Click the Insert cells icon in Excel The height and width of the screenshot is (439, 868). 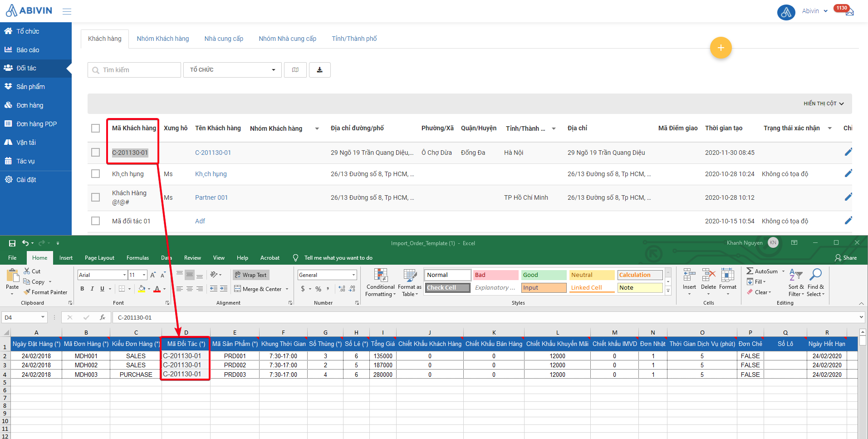[x=689, y=275]
